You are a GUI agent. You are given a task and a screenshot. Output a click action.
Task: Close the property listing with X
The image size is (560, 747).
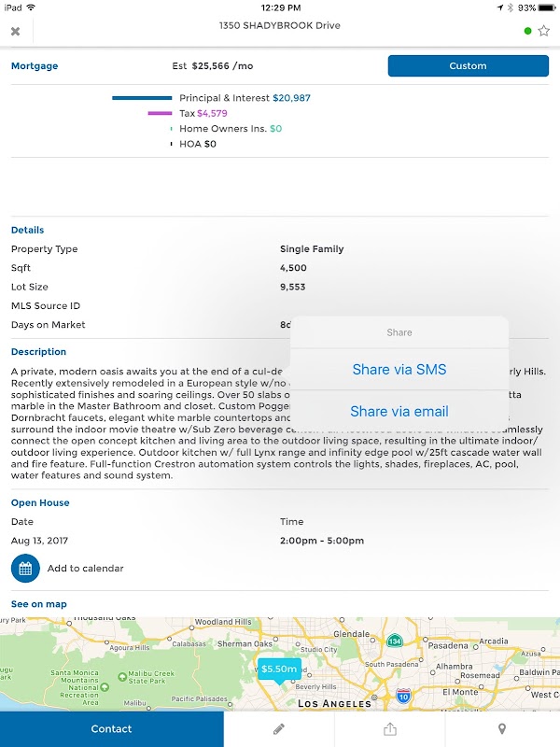[15, 31]
